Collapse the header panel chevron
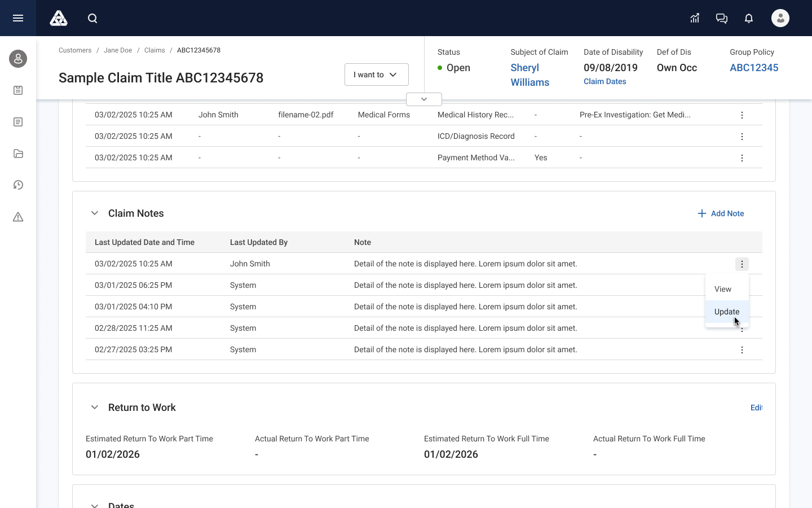The width and height of the screenshot is (812, 508). [x=424, y=99]
